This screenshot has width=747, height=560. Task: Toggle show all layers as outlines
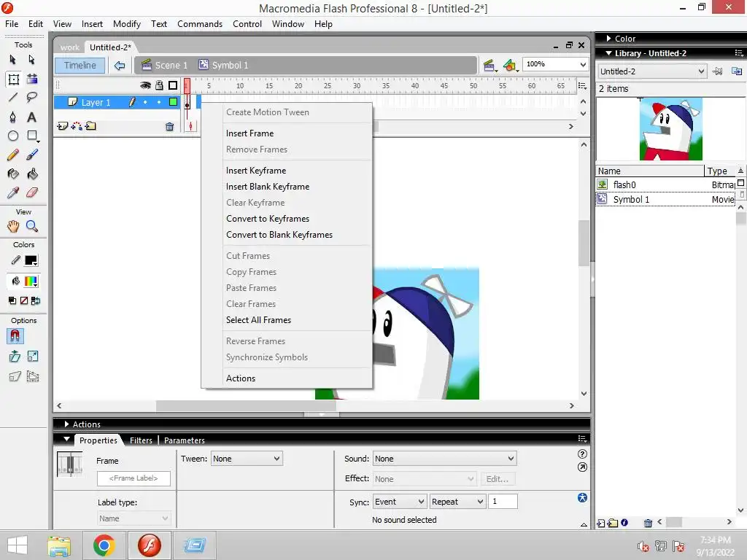point(173,85)
